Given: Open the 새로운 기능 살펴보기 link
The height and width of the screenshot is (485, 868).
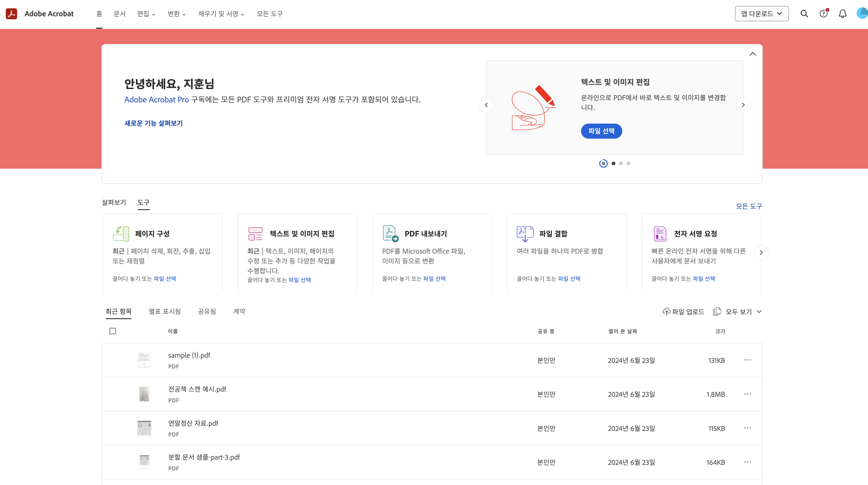Looking at the screenshot, I should pyautogui.click(x=153, y=123).
